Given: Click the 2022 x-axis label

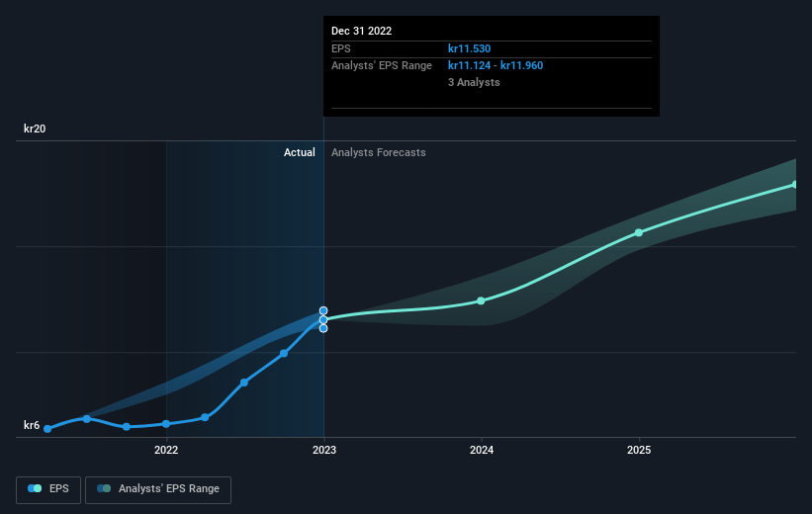Looking at the screenshot, I should pos(166,451).
